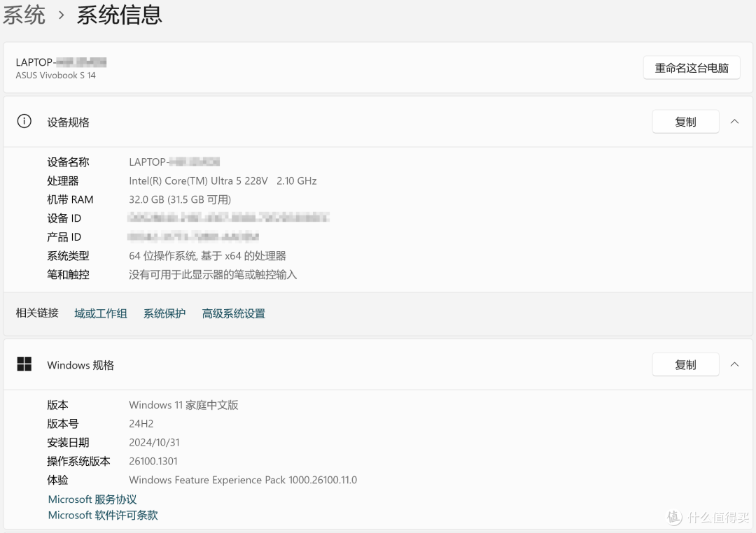756x533 pixels.
Task: Open Microsoft 服务协议 link
Action: click(x=92, y=499)
